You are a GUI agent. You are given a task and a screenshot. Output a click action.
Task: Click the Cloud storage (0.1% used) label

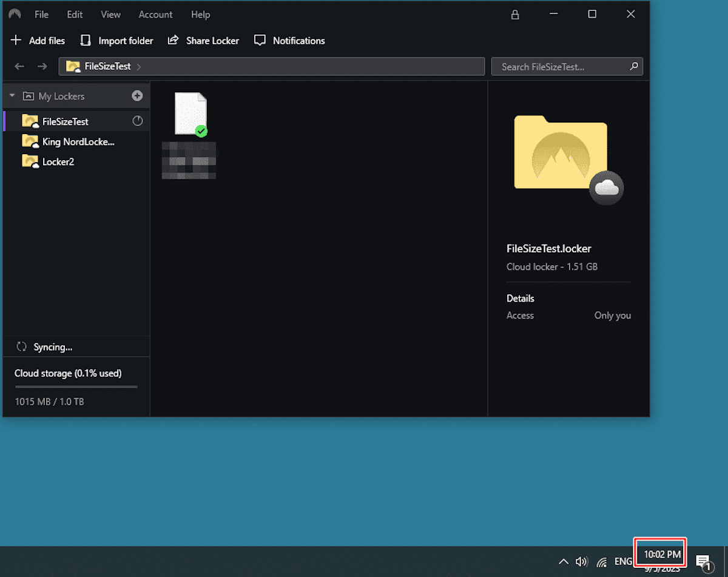68,373
